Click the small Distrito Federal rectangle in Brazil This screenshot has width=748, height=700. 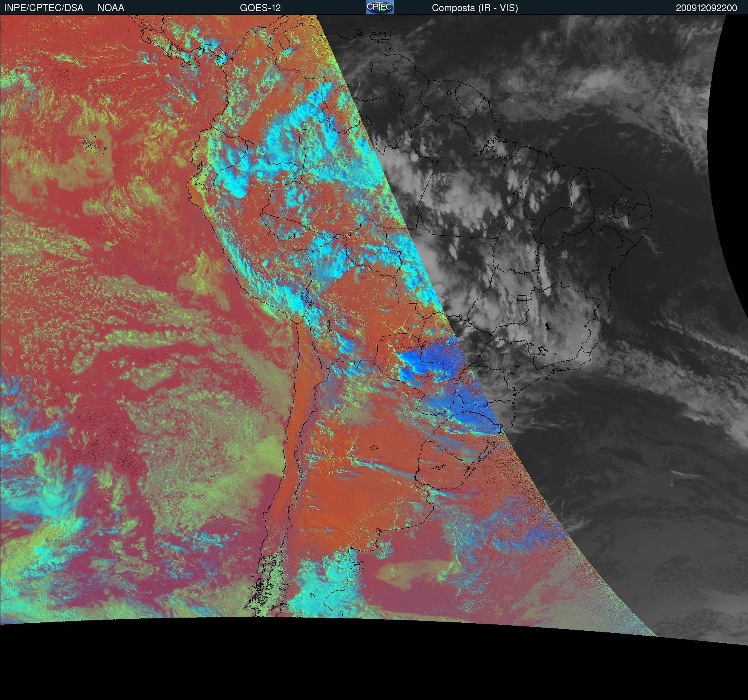pyautogui.click(x=522, y=298)
